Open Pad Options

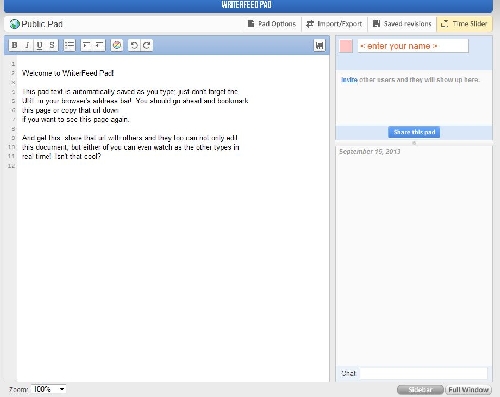click(272, 24)
